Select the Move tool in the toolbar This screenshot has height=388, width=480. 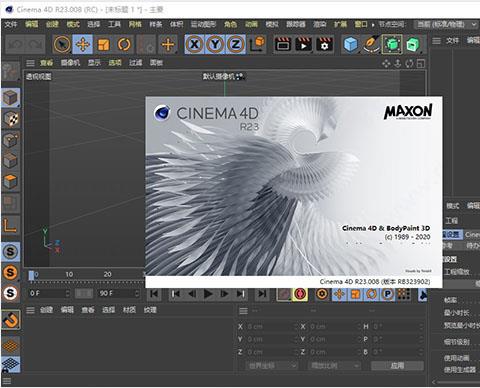coord(83,44)
